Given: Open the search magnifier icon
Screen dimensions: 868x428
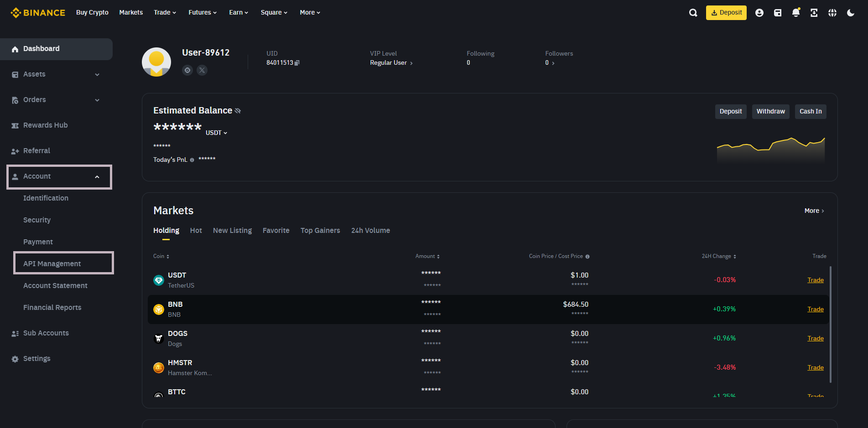Looking at the screenshot, I should [x=693, y=13].
